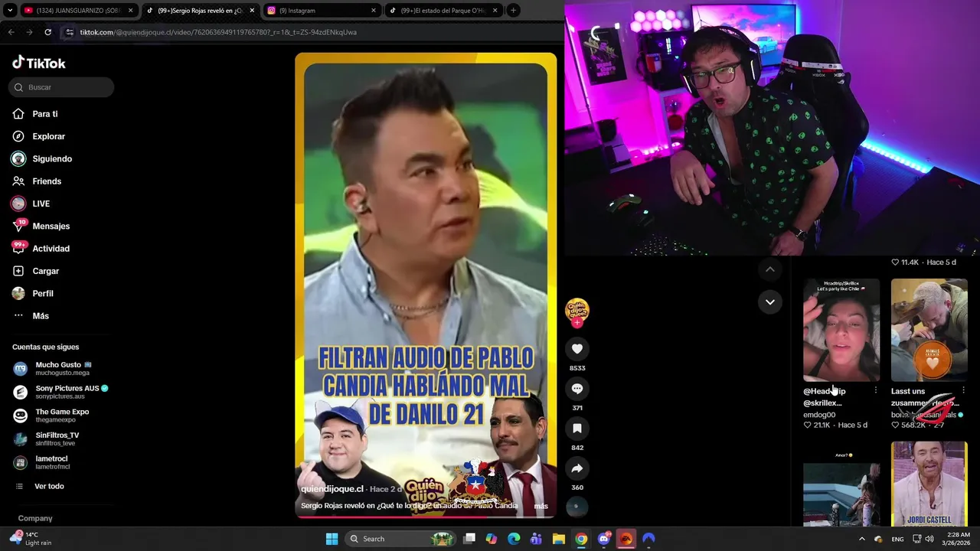Open Task View on the taskbar
Viewport: 980px width, 551px height.
pos(469,539)
